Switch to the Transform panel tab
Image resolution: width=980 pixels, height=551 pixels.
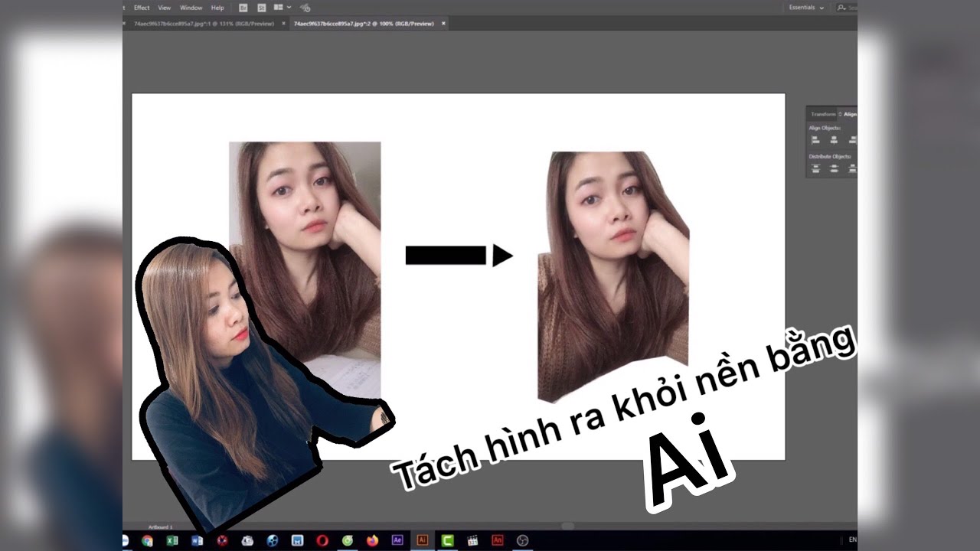click(824, 114)
